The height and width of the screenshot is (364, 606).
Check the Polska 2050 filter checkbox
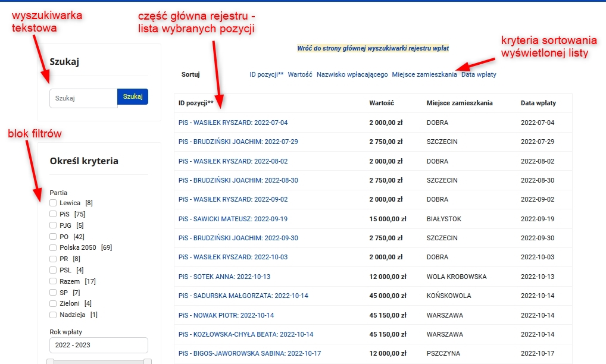tap(53, 248)
